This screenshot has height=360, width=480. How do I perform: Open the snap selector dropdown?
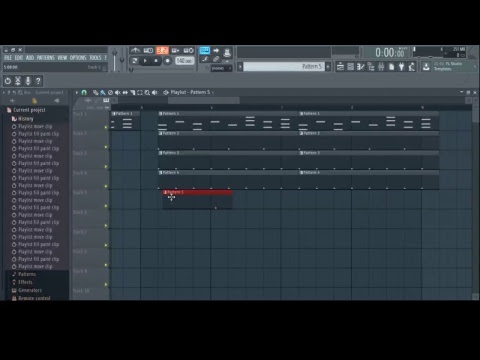[x=221, y=68]
